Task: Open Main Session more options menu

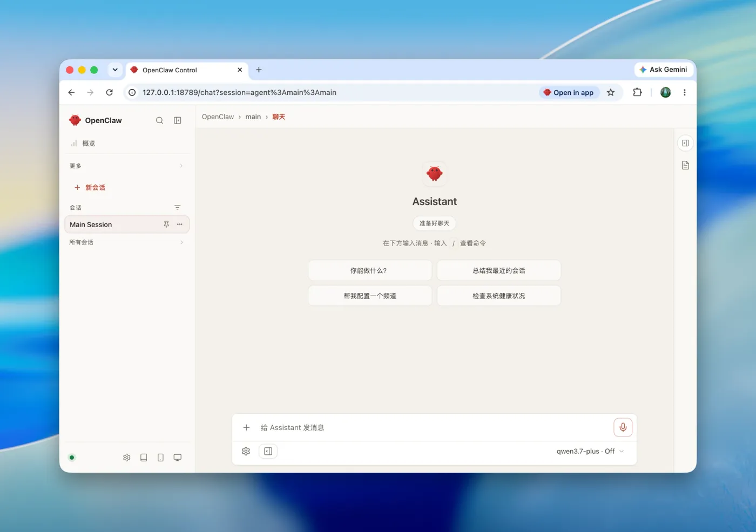Action: tap(180, 224)
